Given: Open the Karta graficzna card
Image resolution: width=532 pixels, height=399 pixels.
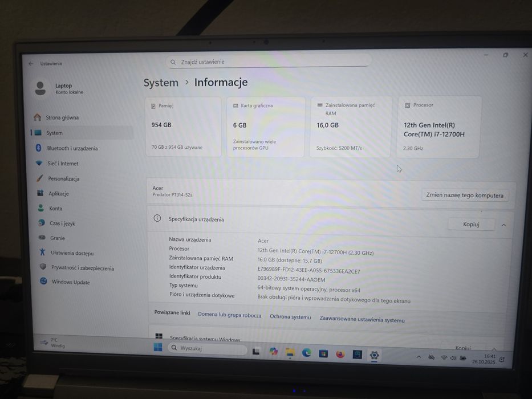Looking at the screenshot, I should tap(266, 127).
